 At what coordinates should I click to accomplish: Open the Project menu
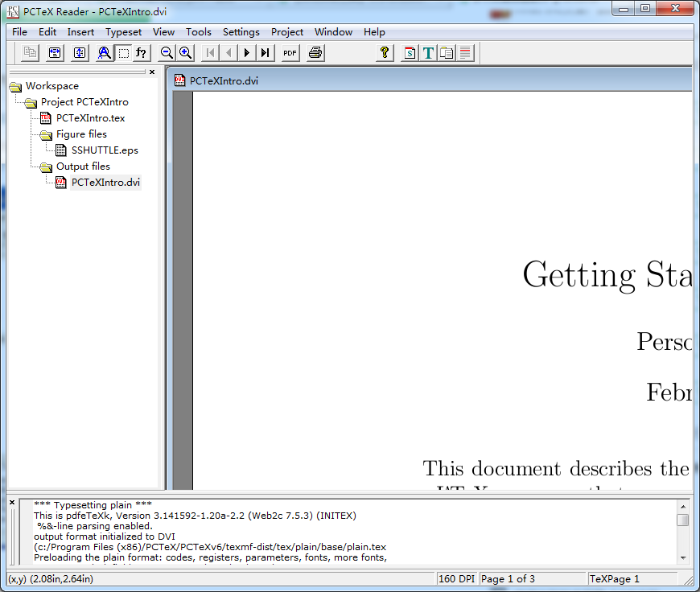click(x=287, y=32)
